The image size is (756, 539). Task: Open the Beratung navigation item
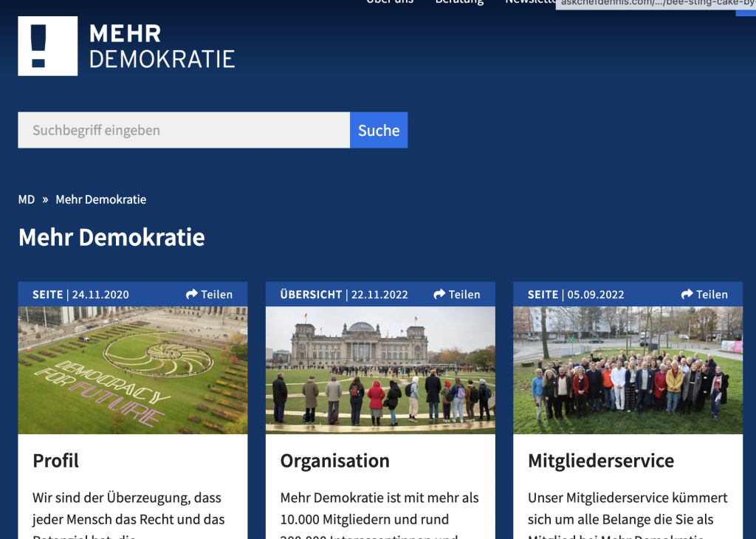click(459, 2)
